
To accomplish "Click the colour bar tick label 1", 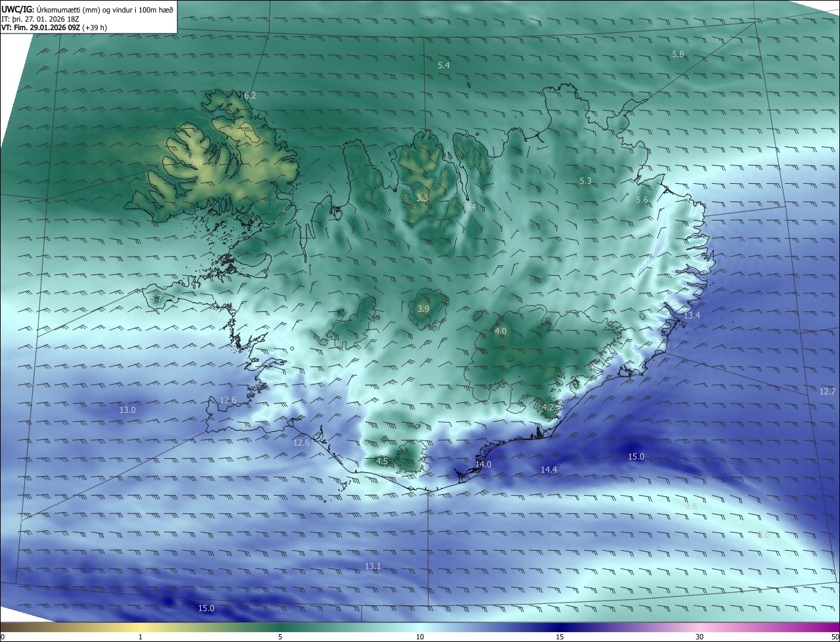I will 140,637.
